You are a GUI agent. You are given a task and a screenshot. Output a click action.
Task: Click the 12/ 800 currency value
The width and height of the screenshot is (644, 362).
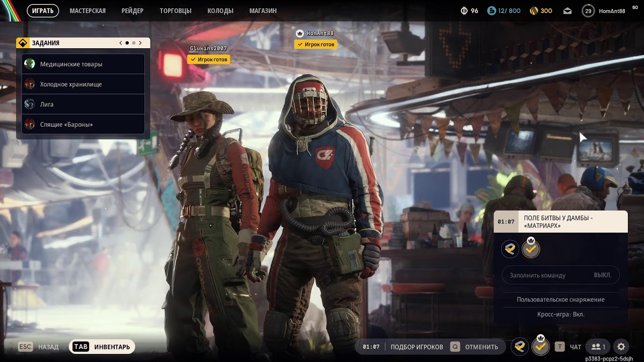coord(509,11)
